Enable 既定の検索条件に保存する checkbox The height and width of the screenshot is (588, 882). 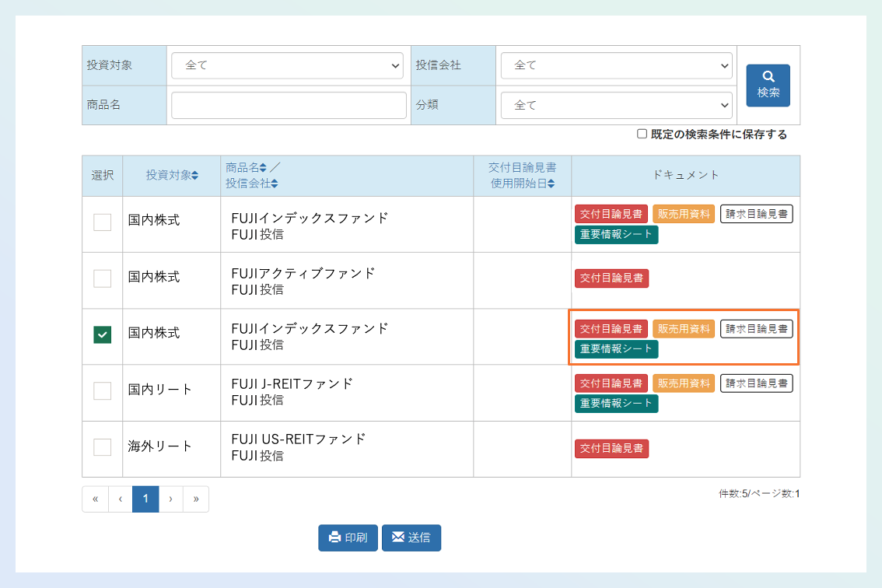pos(642,134)
